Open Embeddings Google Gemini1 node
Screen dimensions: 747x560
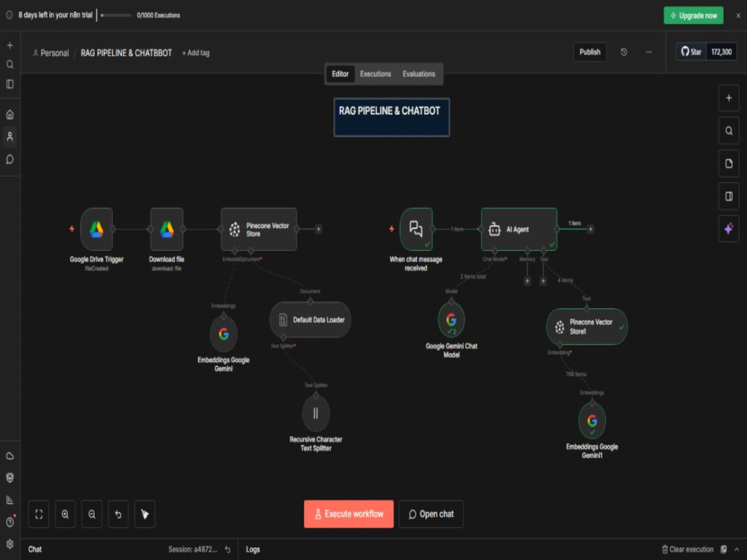tap(592, 421)
